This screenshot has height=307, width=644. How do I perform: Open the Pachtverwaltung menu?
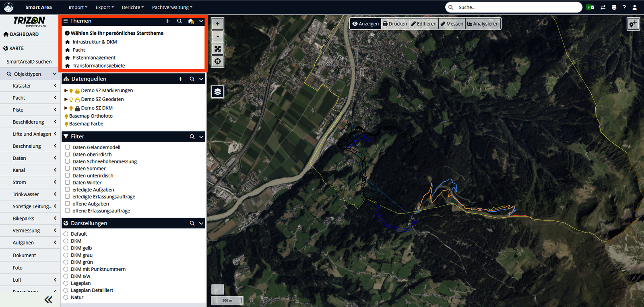172,7
